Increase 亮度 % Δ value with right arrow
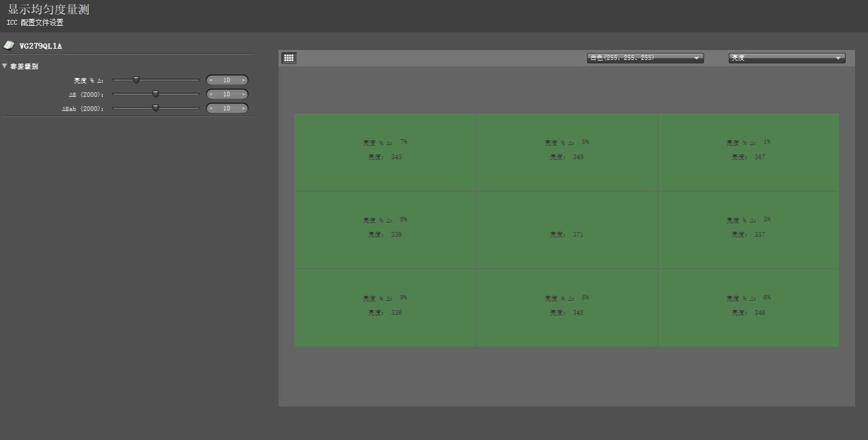This screenshot has height=440, width=868. coord(244,80)
